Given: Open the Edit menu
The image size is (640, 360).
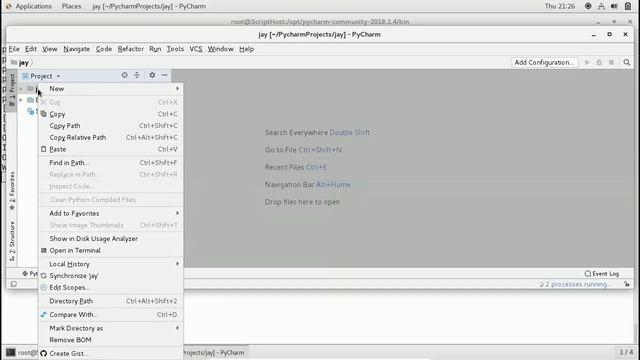Looking at the screenshot, I should click(31, 49).
